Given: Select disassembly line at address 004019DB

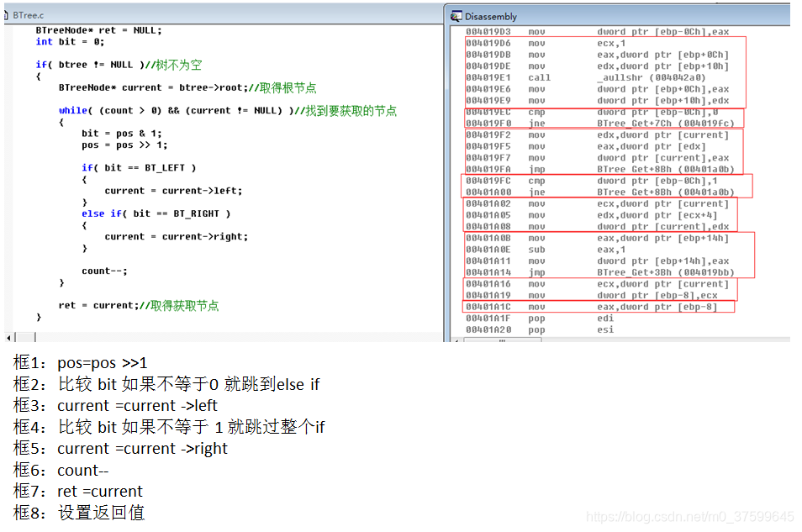Looking at the screenshot, I should coord(597,55).
